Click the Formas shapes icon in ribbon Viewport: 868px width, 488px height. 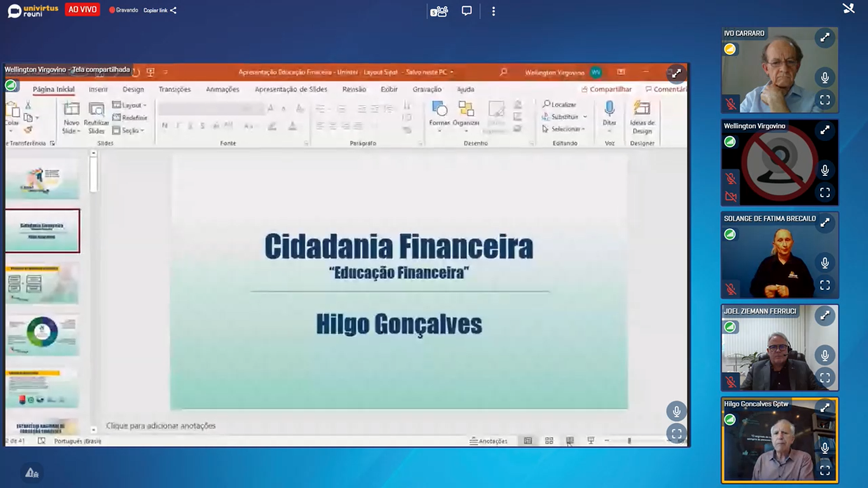pos(439,109)
